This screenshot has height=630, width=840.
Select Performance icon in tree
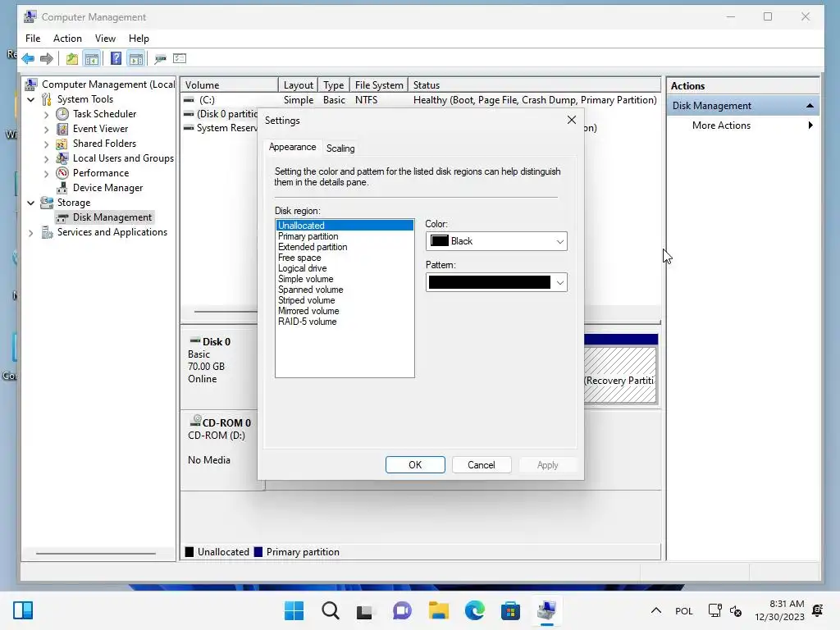coord(62,173)
